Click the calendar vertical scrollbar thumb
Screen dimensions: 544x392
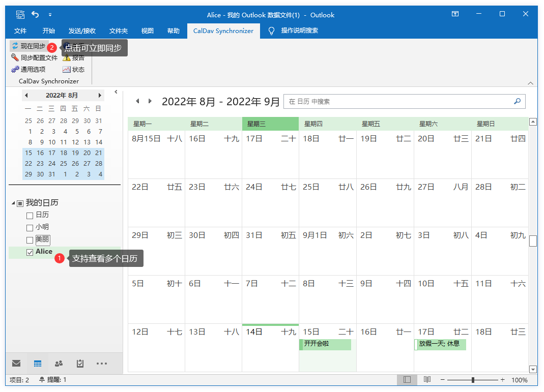coord(533,241)
